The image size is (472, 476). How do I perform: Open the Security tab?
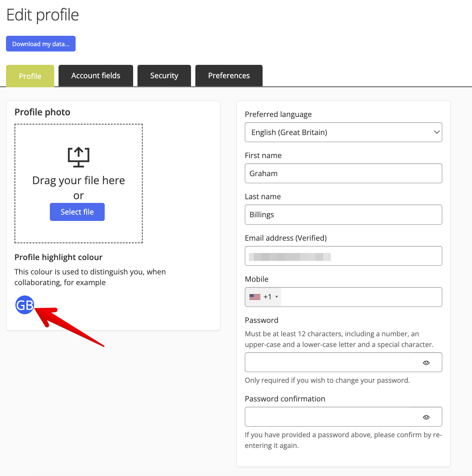(x=164, y=76)
